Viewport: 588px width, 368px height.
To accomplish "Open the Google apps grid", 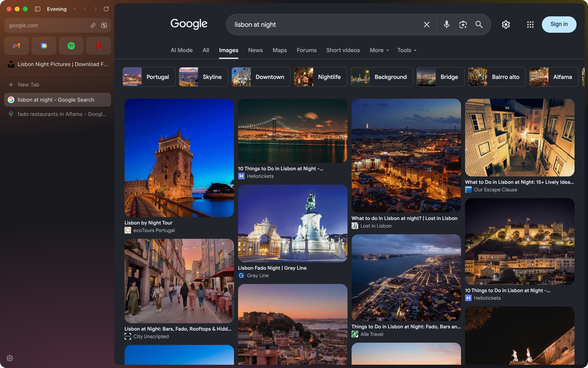I will click(x=530, y=25).
